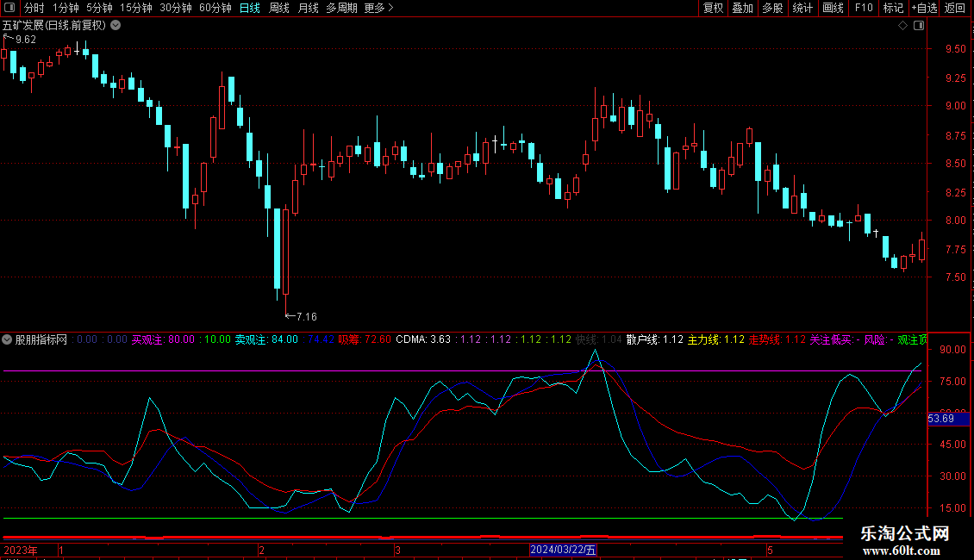Open the indicator dropdown beside 股朋指标网
Image resolution: width=974 pixels, height=560 pixels.
tap(7, 339)
